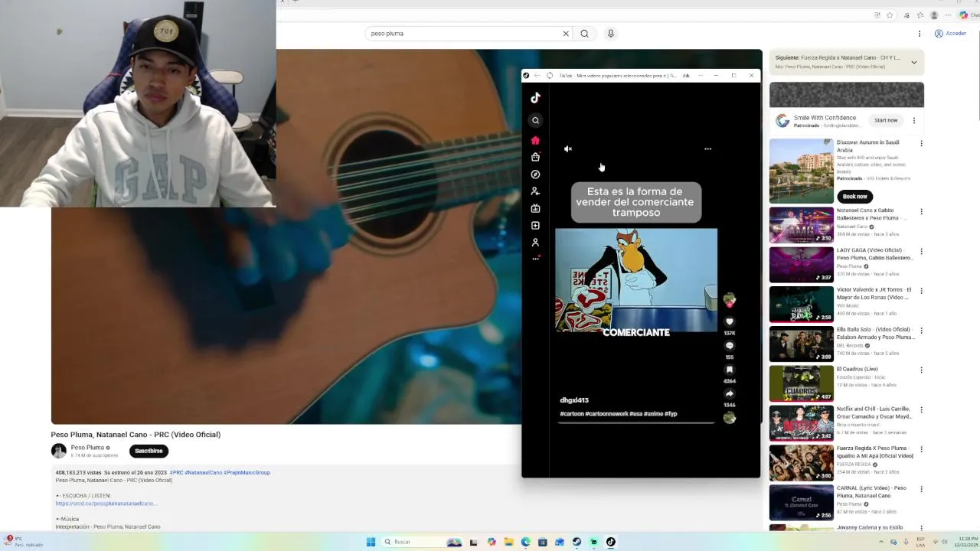Click the TikTok video progress bar
Image resolution: width=980 pixels, height=551 pixels.
[x=636, y=422]
